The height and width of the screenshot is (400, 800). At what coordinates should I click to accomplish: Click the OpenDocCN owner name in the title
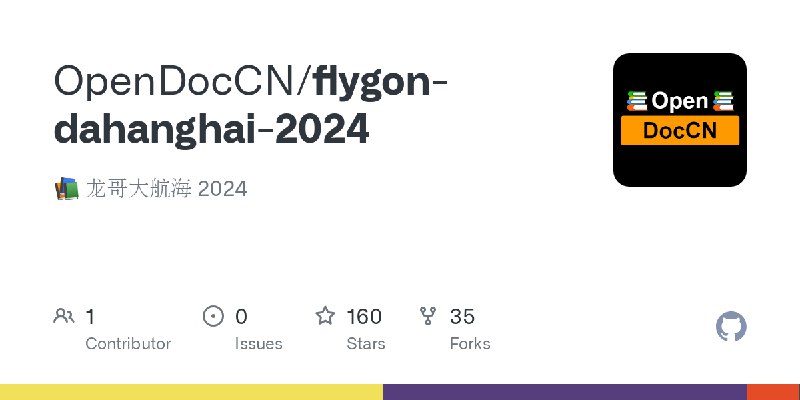pos(178,82)
